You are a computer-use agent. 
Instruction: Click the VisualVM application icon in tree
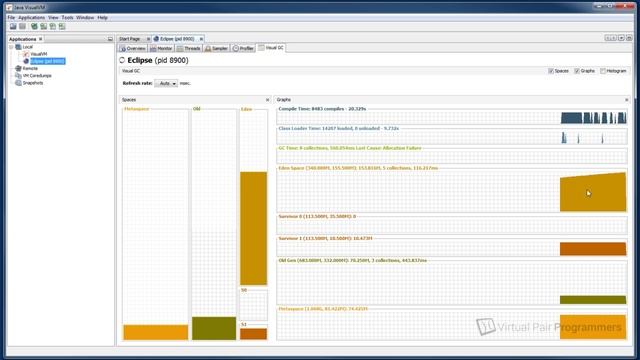(26, 54)
